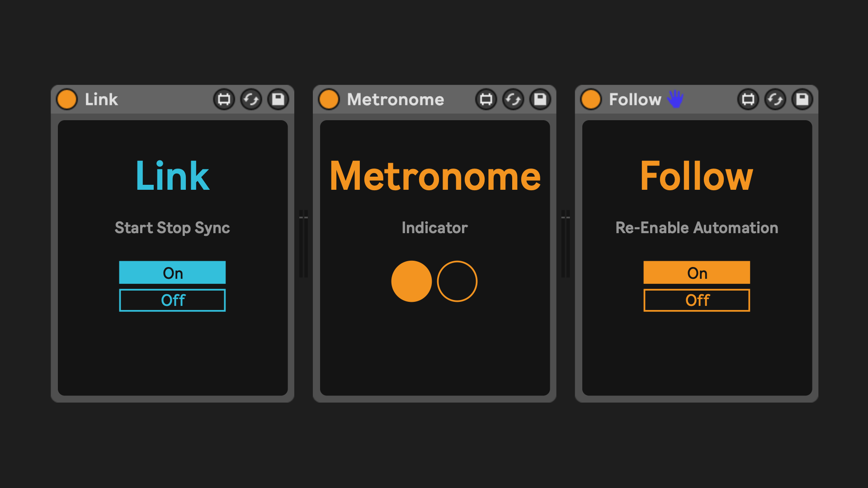The image size is (868, 488).
Task: Click the blue hand icon beside Follow title
Action: [x=675, y=99]
